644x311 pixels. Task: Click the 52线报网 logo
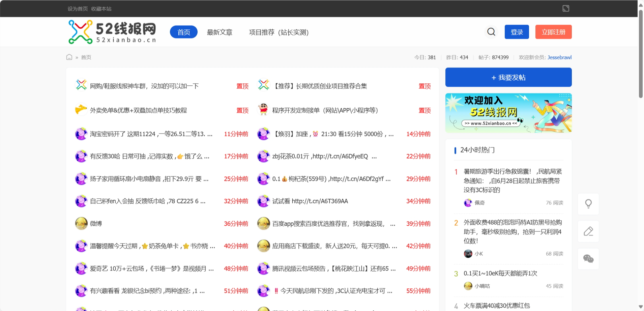(112, 32)
